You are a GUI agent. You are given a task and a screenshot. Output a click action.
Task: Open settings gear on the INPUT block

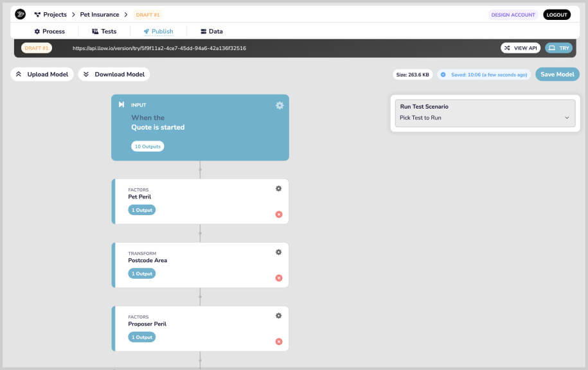coord(280,105)
